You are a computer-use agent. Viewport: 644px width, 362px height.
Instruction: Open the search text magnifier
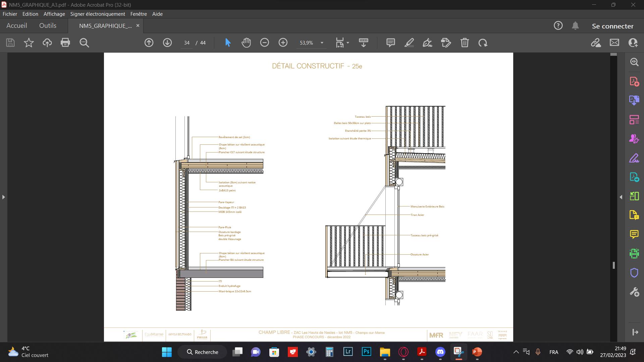click(x=84, y=43)
